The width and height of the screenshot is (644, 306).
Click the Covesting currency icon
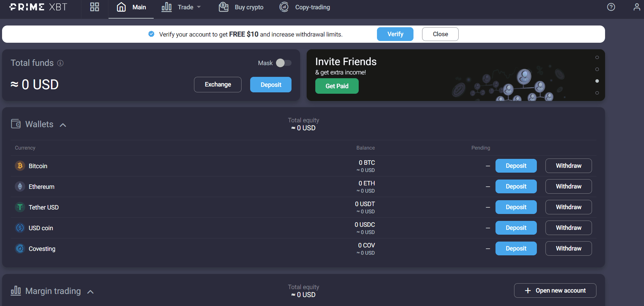pos(20,248)
